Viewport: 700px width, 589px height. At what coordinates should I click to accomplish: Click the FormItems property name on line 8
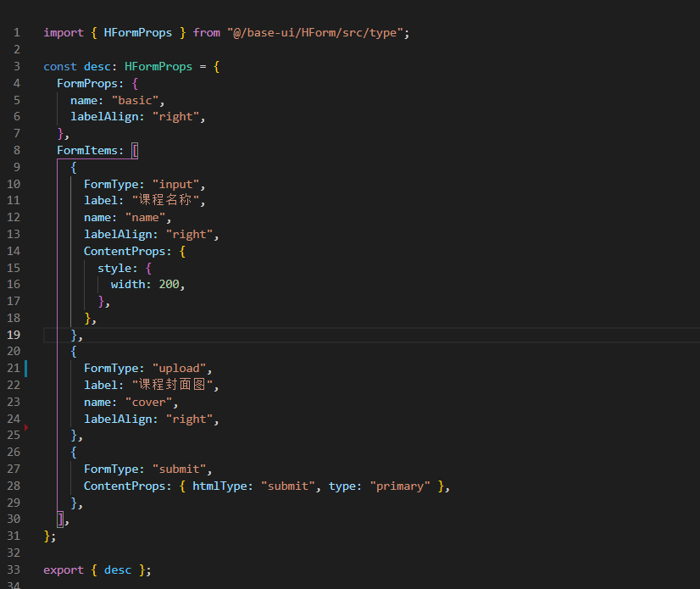(x=89, y=150)
